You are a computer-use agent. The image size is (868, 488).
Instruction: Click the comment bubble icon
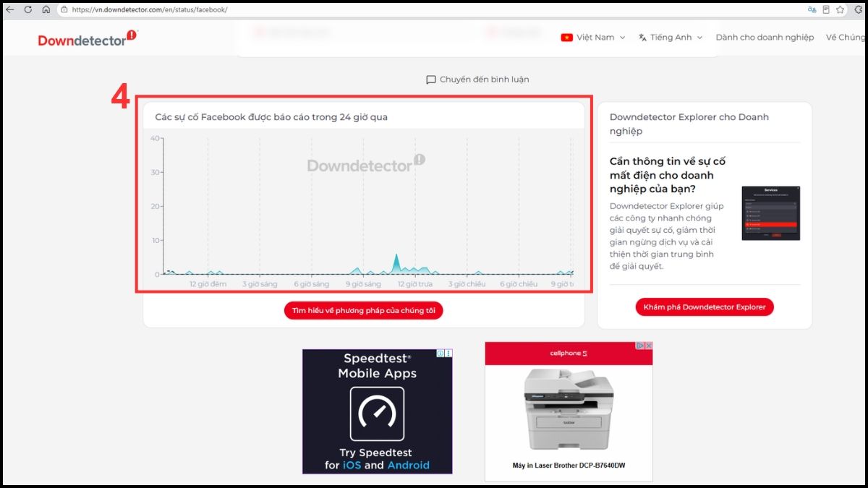431,80
